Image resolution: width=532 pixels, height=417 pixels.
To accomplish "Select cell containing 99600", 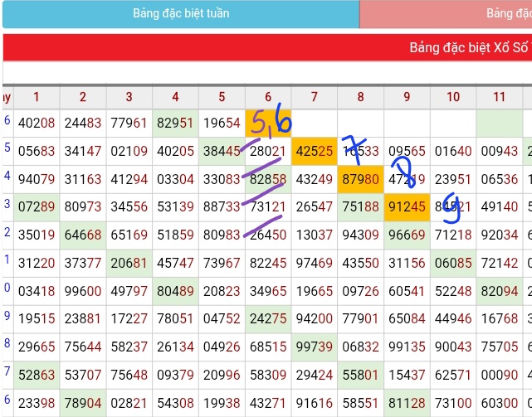I will [83, 291].
